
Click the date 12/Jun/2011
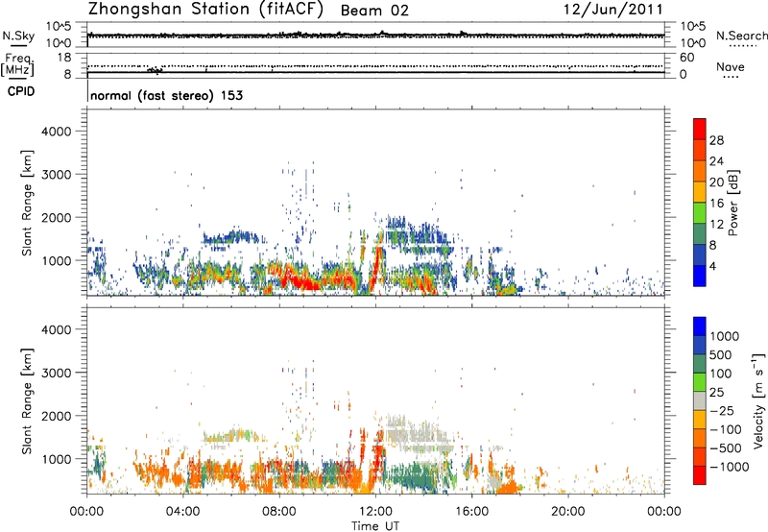613,10
